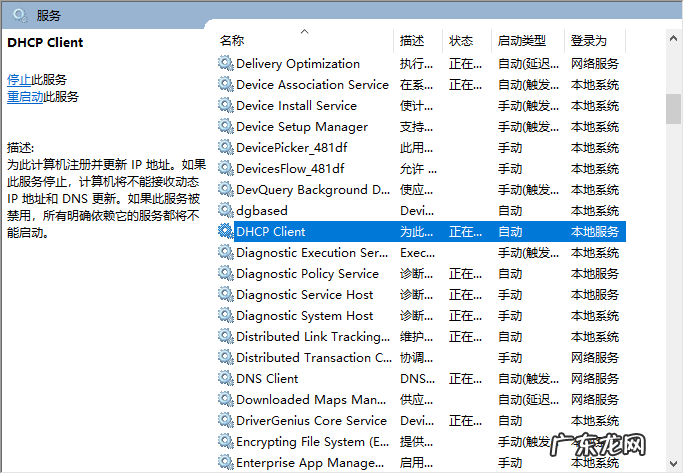The width and height of the screenshot is (684, 474).
Task: Click the gear icon beside Device Association Service
Action: (226, 84)
